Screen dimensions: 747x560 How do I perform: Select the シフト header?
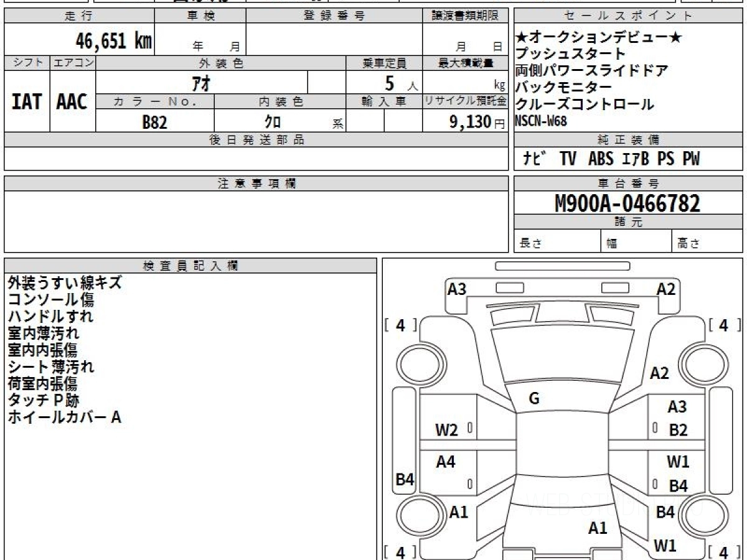[x=27, y=63]
